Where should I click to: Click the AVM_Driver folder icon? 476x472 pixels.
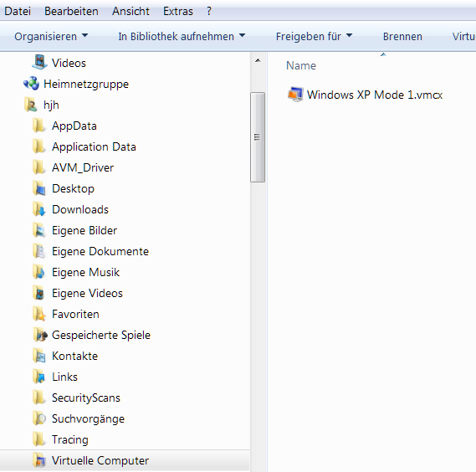[x=38, y=167]
